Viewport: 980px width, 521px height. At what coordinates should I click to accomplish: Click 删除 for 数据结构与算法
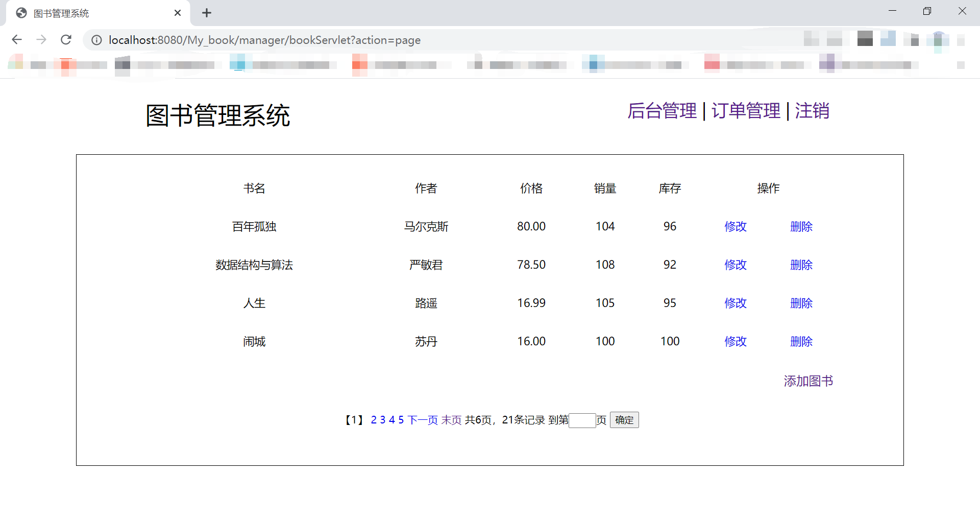coord(801,265)
